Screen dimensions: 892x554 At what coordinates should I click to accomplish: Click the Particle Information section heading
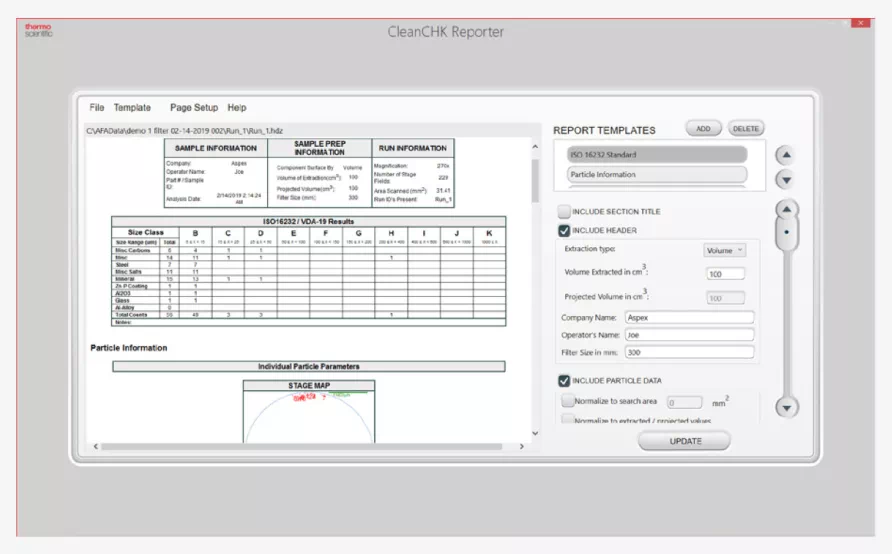[129, 348]
